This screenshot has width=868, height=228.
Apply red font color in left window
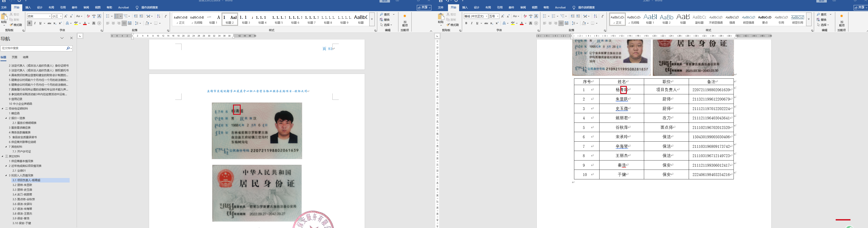tap(85, 23)
